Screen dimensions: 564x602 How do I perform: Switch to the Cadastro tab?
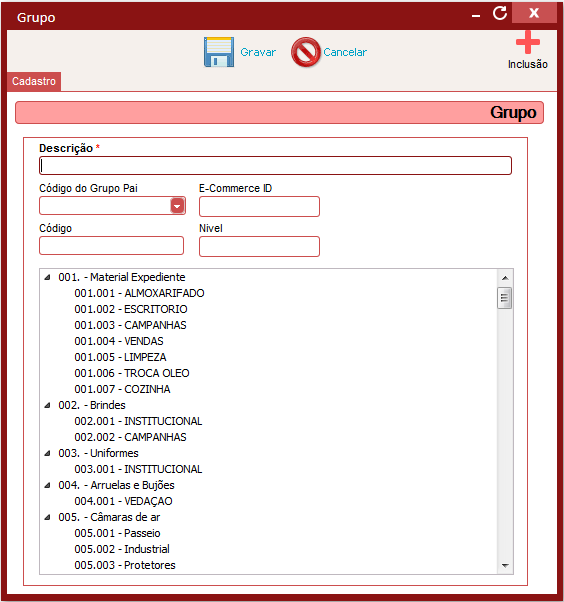(x=34, y=81)
